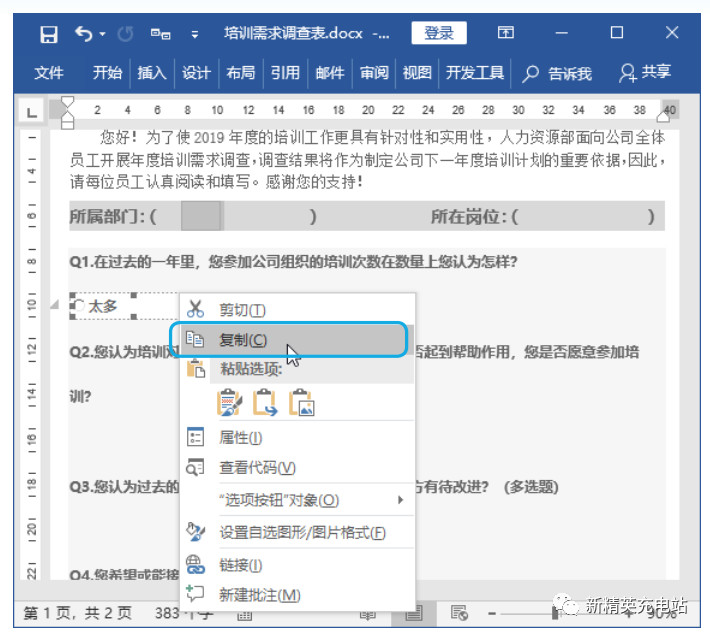This screenshot has width=710, height=636.
Task: Open 属性(I) from context menu
Action: 297,437
